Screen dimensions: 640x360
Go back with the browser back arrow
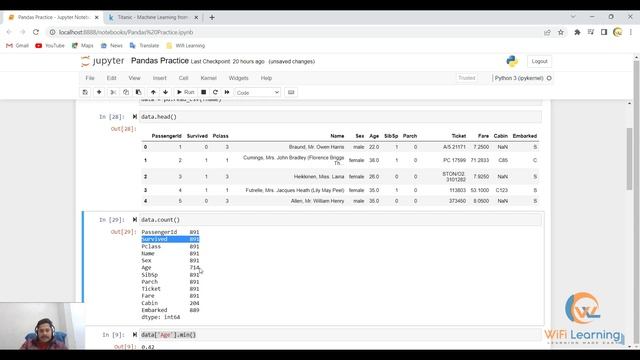[x=9, y=32]
